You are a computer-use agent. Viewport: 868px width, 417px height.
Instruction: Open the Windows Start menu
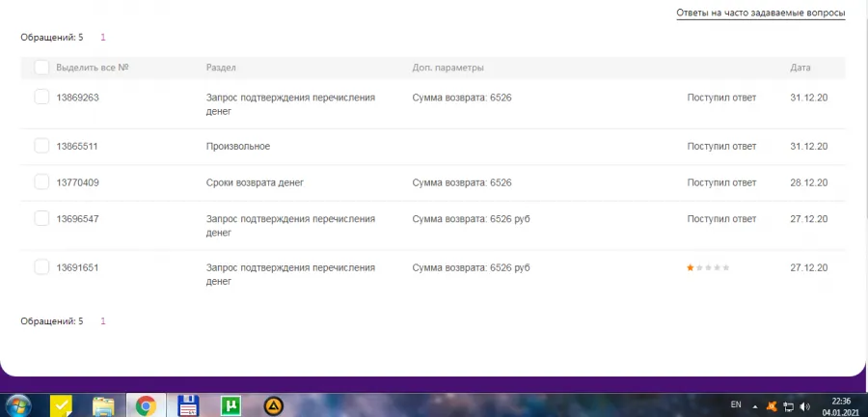[x=18, y=406]
